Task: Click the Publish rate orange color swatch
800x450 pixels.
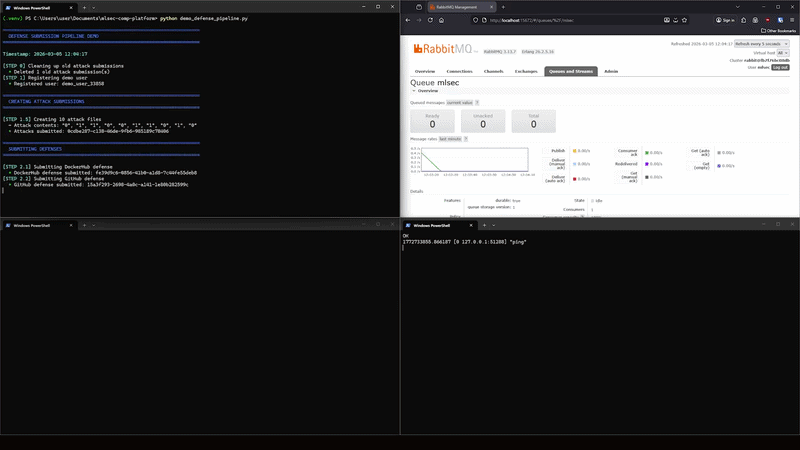Action: click(x=574, y=151)
